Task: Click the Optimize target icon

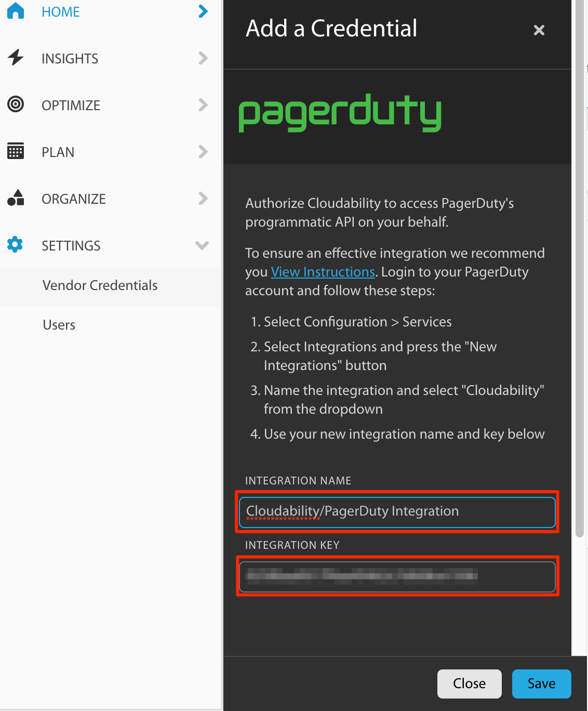Action: [16, 104]
